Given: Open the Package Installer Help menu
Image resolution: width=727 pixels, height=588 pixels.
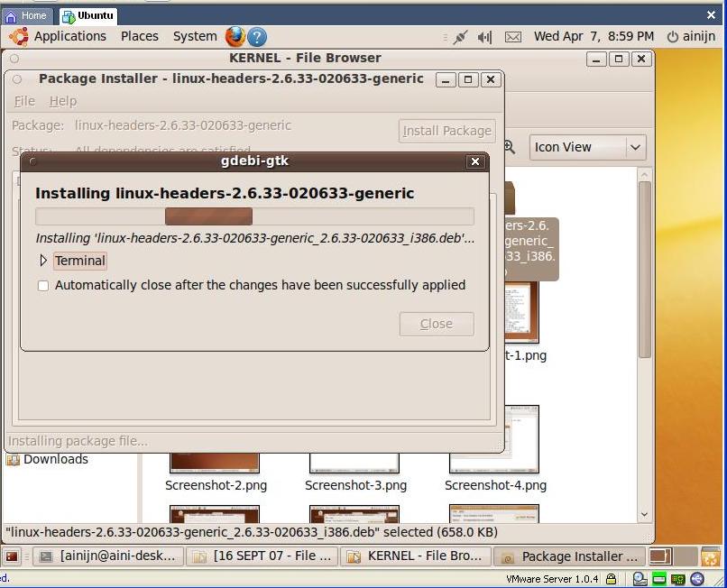Looking at the screenshot, I should 63,101.
